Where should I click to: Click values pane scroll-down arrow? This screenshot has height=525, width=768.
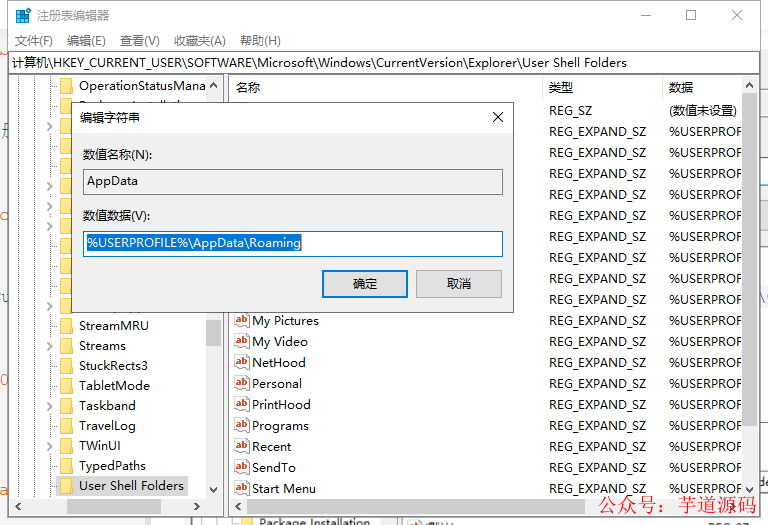[x=749, y=489]
